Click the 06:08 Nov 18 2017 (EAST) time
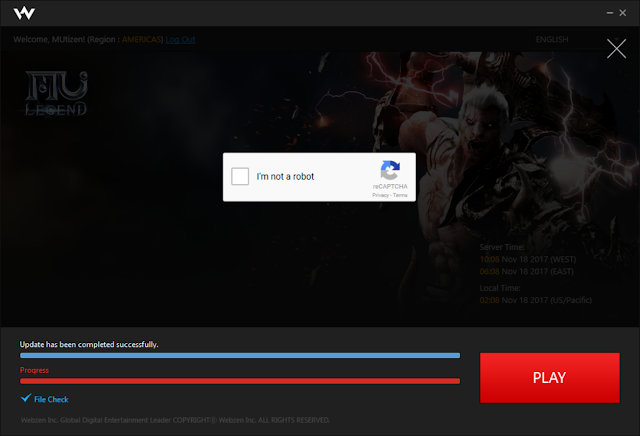Image resolution: width=640 pixels, height=436 pixels. pyautogui.click(x=527, y=271)
